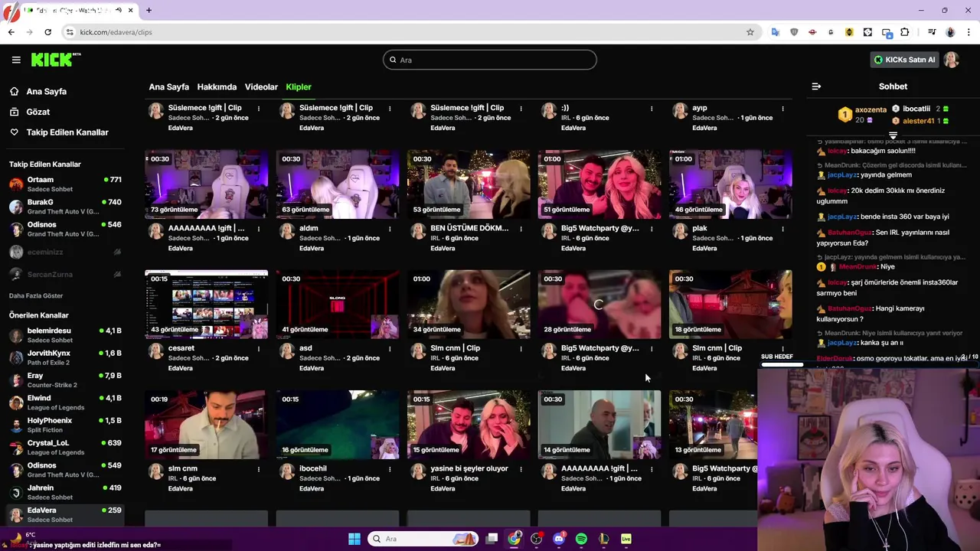
Task: Open belemirdesu recommended channel
Action: [x=64, y=335]
